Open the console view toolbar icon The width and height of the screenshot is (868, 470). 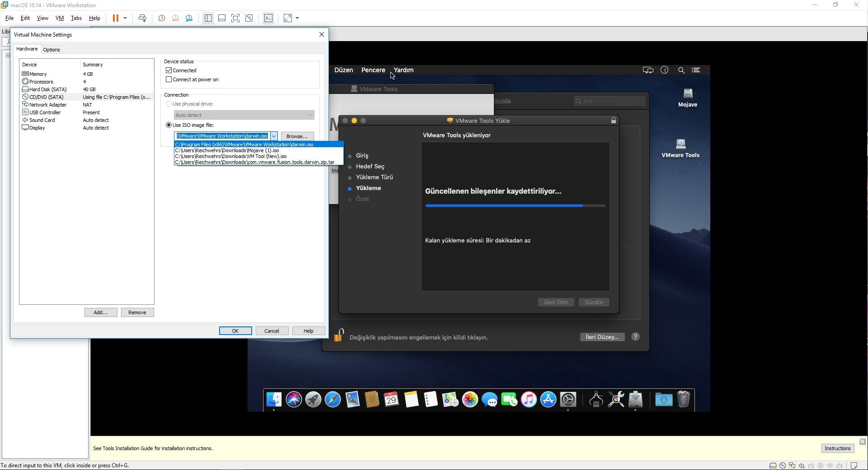coord(268,18)
